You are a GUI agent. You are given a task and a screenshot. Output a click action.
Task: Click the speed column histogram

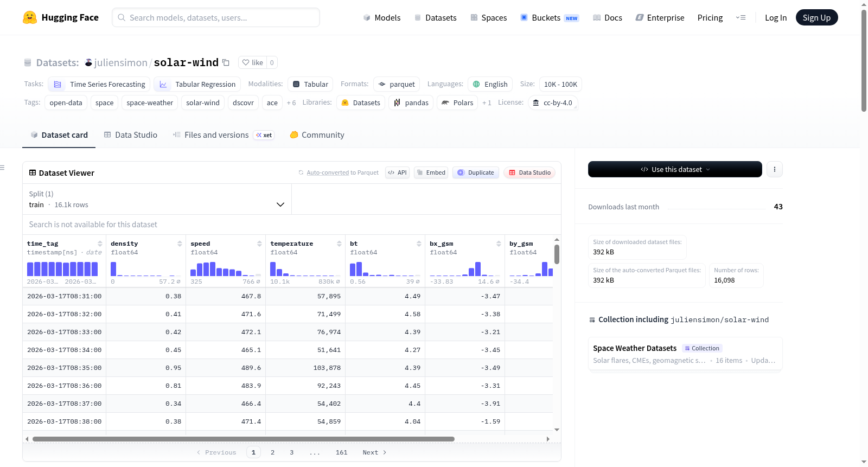pos(225,269)
